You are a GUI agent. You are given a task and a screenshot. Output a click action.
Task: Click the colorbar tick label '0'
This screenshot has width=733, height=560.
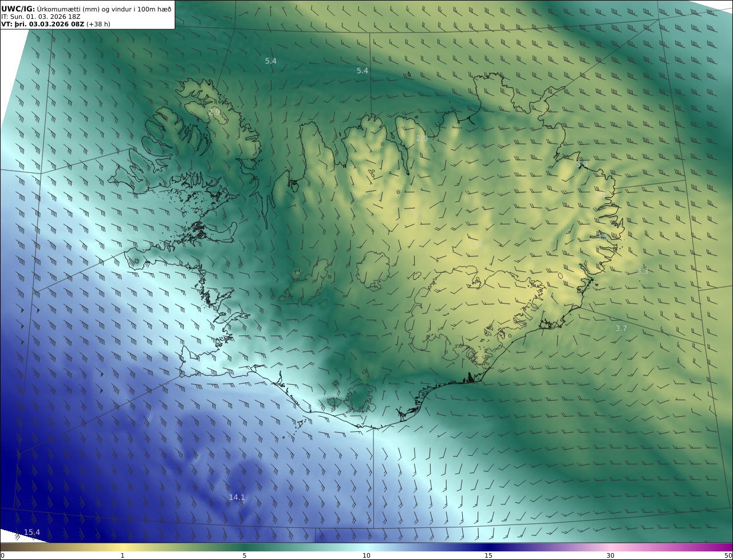2,555
